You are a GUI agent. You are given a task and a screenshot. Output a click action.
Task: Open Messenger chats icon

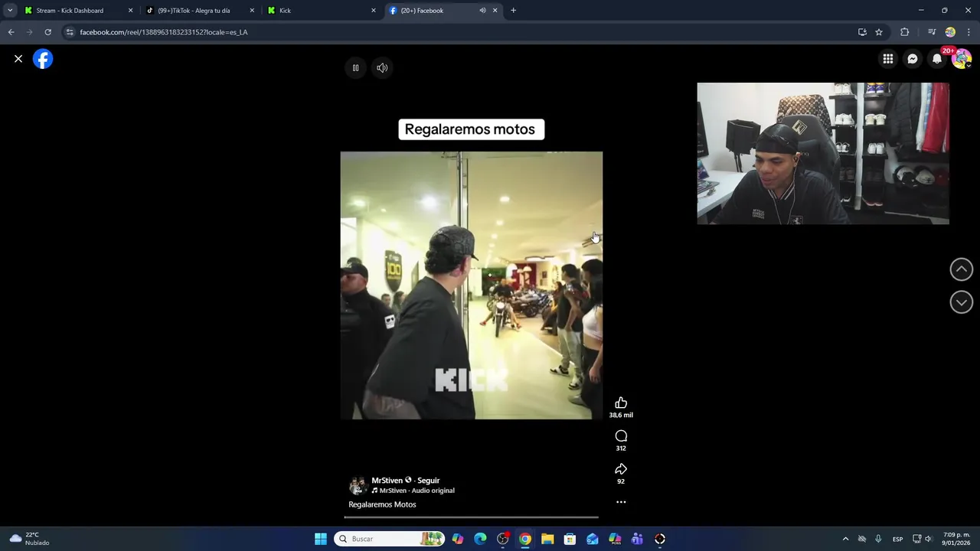pyautogui.click(x=913, y=59)
